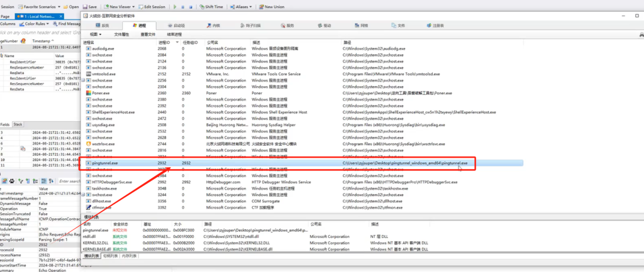Collapse the svchost.exe 2256 tree node

coord(84,80)
